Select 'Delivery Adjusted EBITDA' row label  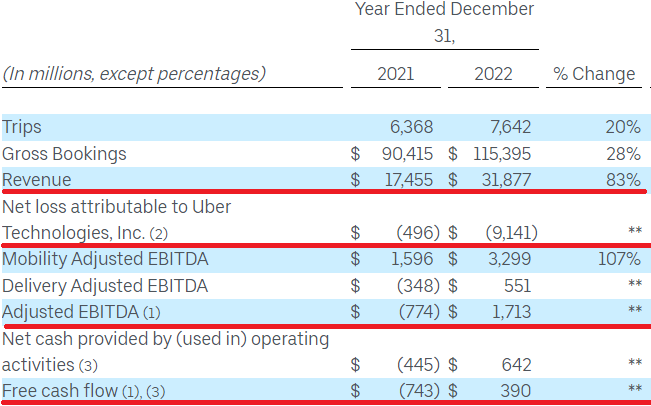click(x=105, y=286)
